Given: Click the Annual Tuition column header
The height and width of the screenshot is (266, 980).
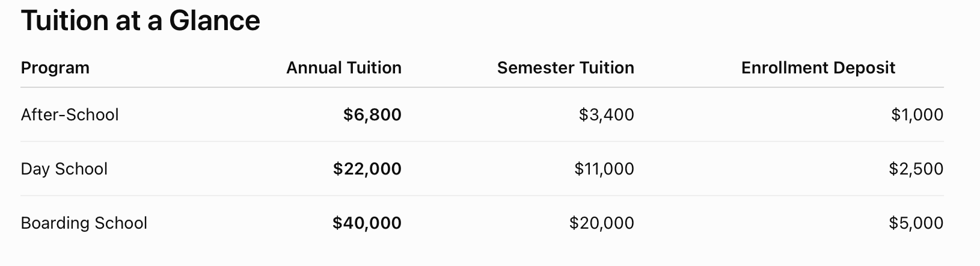Looking at the screenshot, I should (x=344, y=68).
